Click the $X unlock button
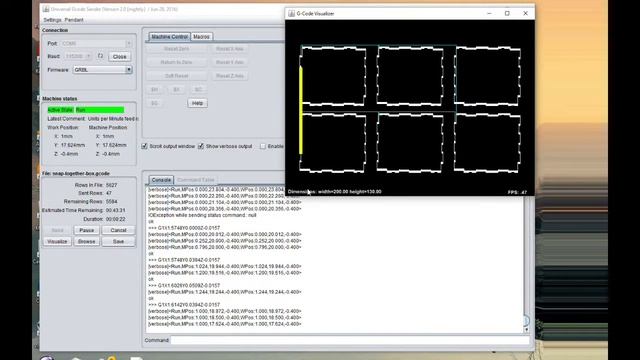Screen dimensions: 640x360 pyautogui.click(x=176, y=89)
